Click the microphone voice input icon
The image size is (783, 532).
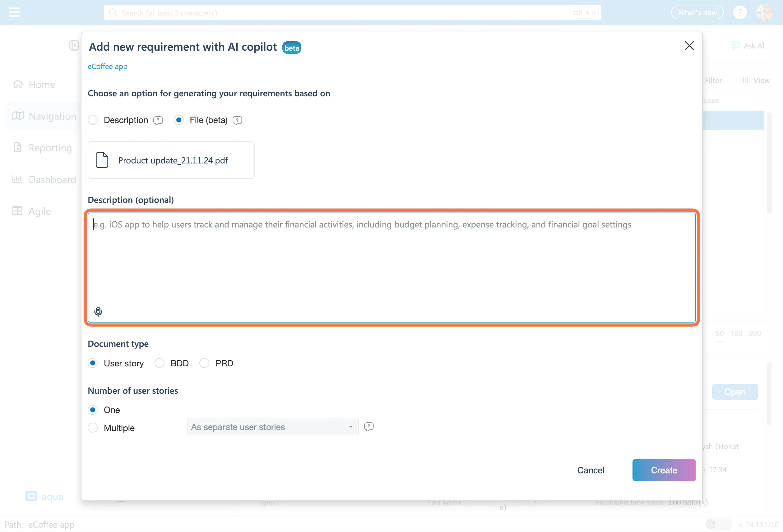(98, 311)
